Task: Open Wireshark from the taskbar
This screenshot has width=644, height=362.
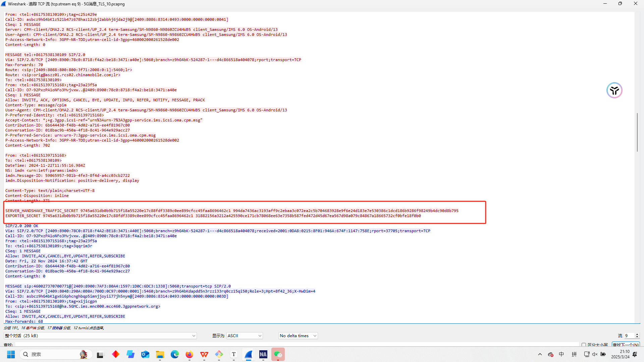Action: (249, 354)
